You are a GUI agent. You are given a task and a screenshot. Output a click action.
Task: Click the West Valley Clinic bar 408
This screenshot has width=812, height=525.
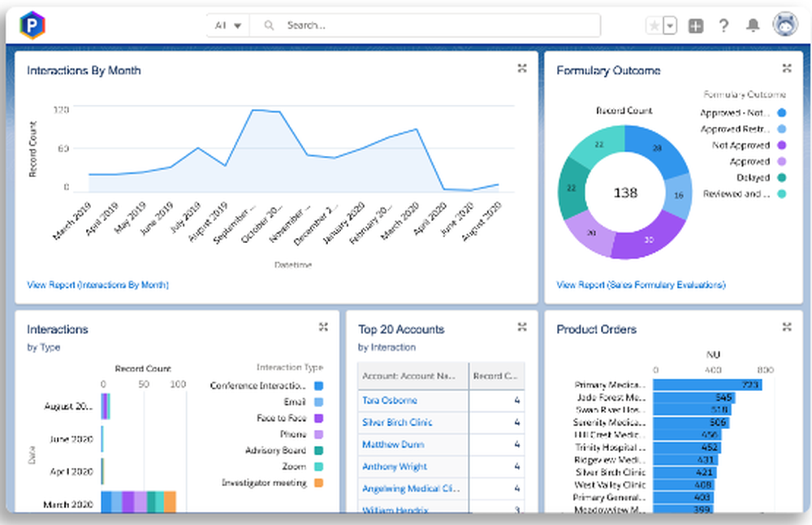tap(684, 485)
